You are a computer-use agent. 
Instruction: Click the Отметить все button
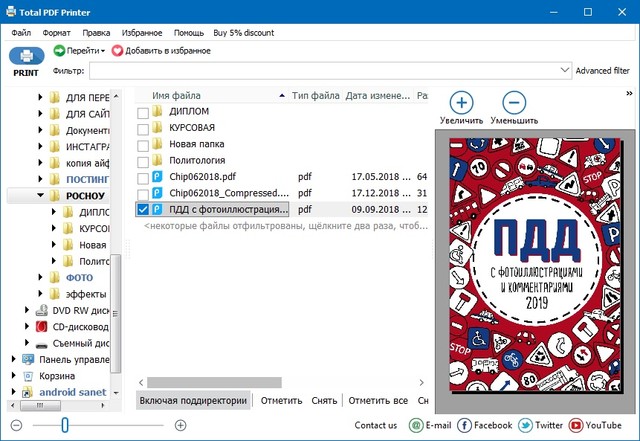(x=376, y=400)
